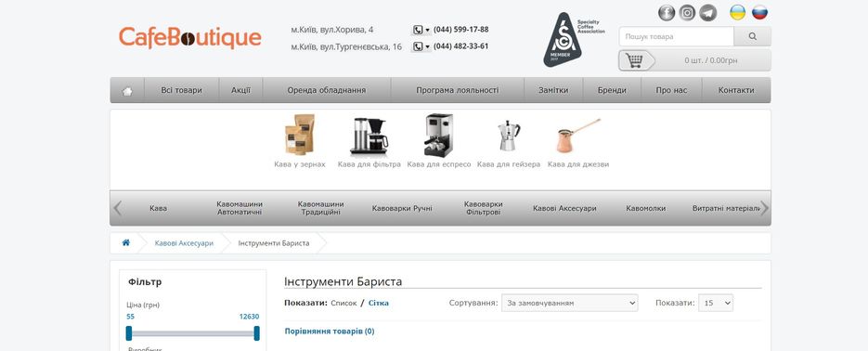868x351 pixels.
Task: Open Програма лояльності menu item
Action: point(458,90)
